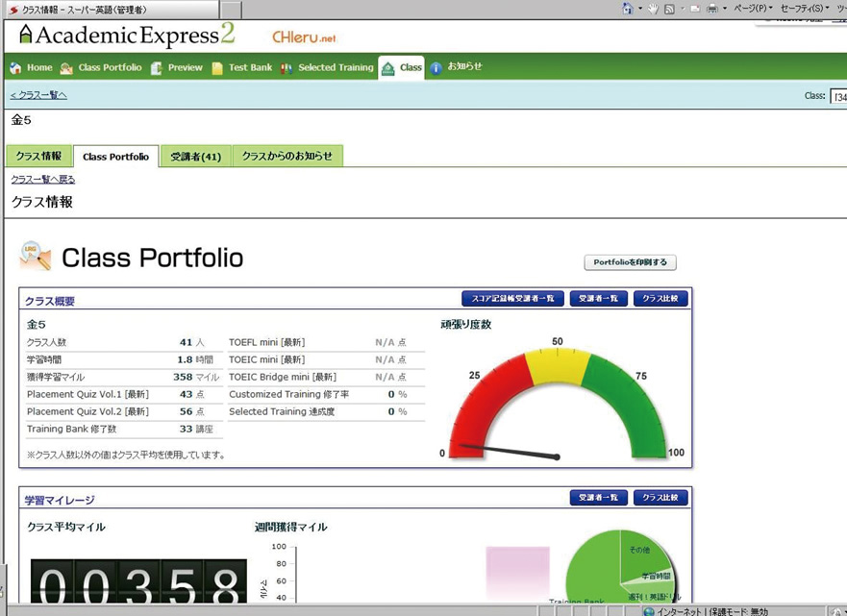Click the Portfolioを印刷する button
Screen dimensions: 847x616
tap(630, 262)
